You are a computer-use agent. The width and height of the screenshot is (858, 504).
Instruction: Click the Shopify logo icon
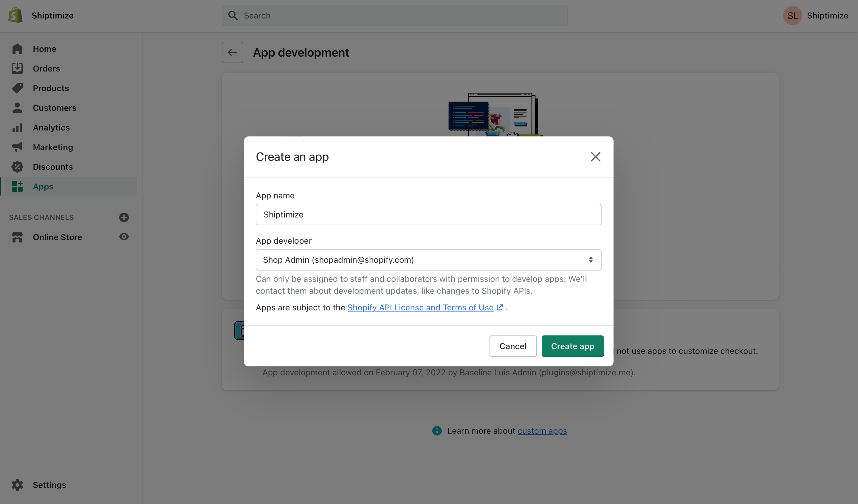15,15
